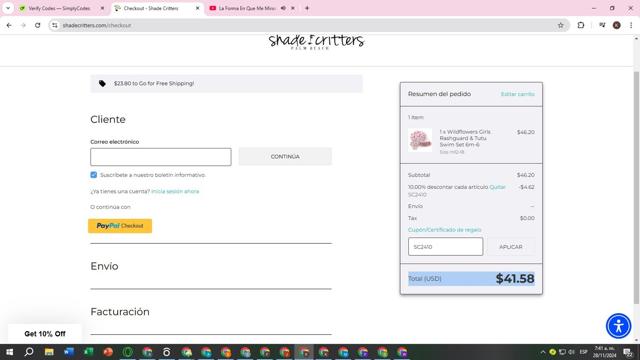The width and height of the screenshot is (640, 360).
Task: Open the browser extensions puzzle icon
Action: click(x=581, y=25)
